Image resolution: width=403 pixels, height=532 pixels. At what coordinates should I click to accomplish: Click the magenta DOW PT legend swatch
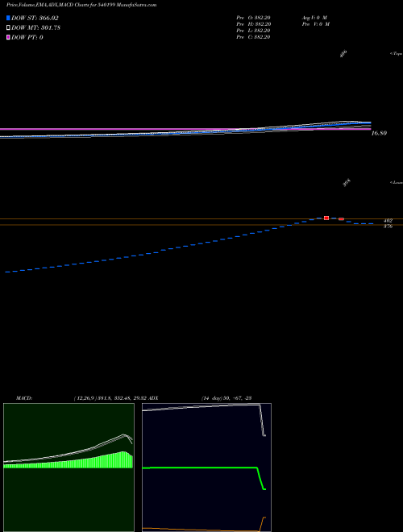click(x=8, y=37)
